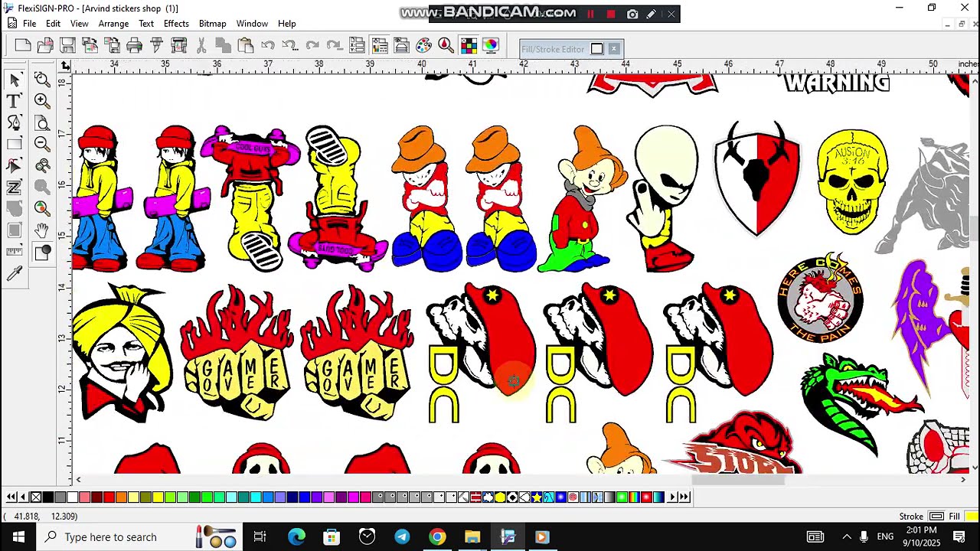Click the Open file toolbar icon

45,46
